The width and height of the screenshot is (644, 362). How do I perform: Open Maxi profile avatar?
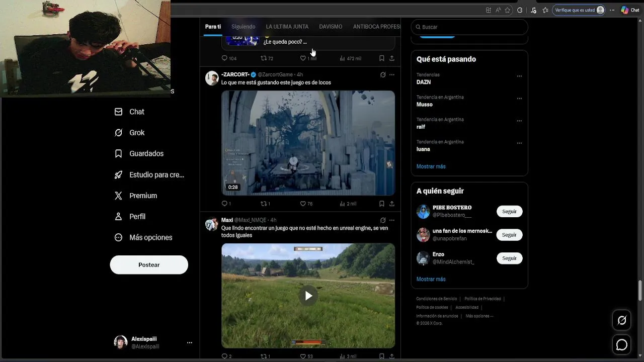[212, 224]
